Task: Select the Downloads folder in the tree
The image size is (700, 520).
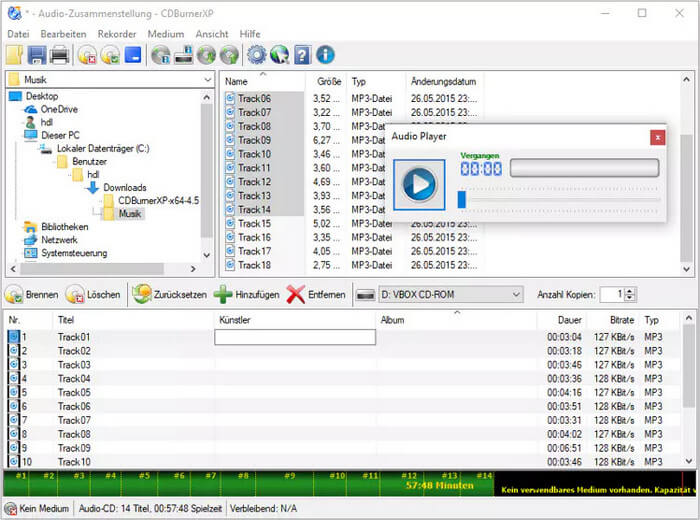Action: click(125, 187)
